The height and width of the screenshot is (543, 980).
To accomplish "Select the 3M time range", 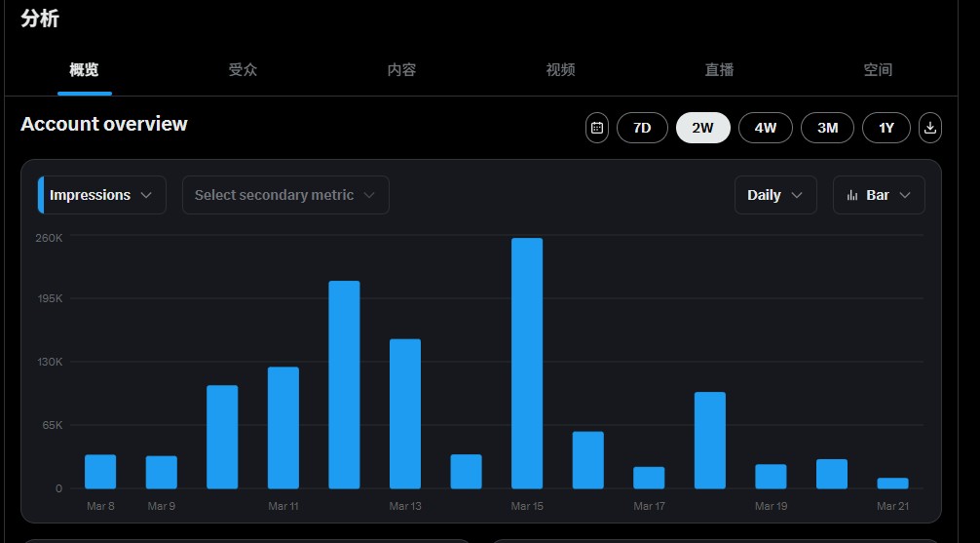I will coord(827,128).
